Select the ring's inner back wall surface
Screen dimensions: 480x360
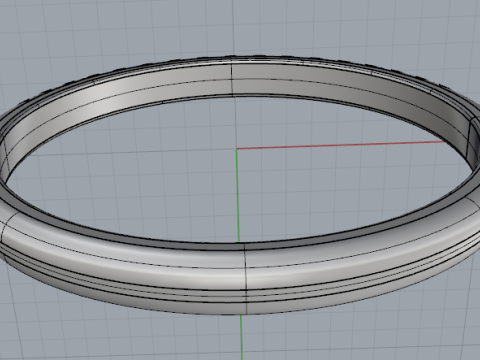[233, 79]
